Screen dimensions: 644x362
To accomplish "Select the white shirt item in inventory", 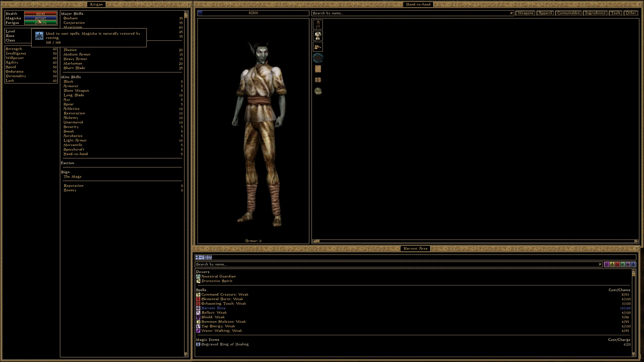I will coord(318,36).
